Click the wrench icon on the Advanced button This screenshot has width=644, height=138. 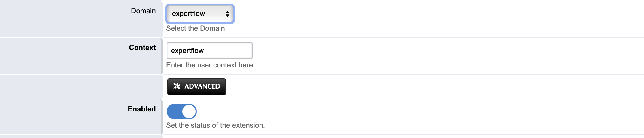coord(177,86)
